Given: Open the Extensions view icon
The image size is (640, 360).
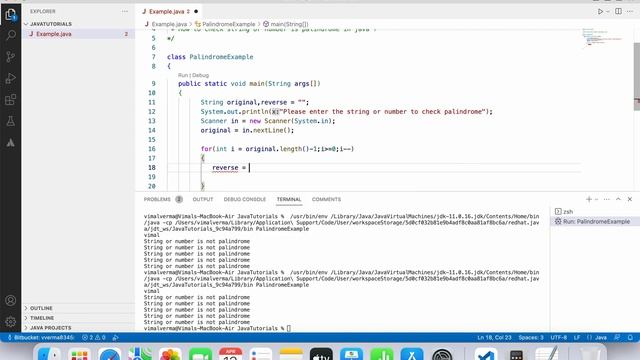Looking at the screenshot, I should click(11, 100).
